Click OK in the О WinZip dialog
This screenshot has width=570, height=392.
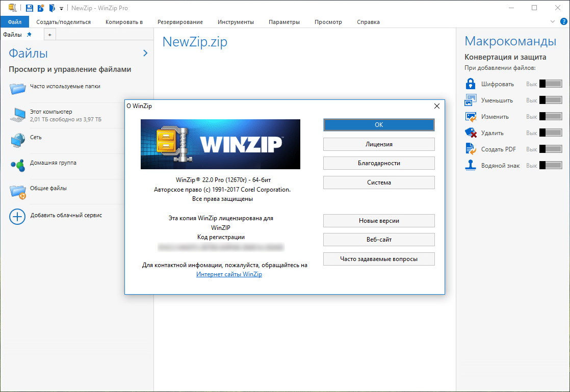point(379,124)
